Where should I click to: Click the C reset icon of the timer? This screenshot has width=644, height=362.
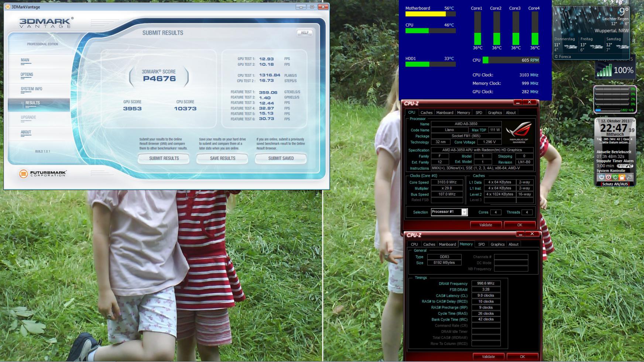click(x=631, y=166)
